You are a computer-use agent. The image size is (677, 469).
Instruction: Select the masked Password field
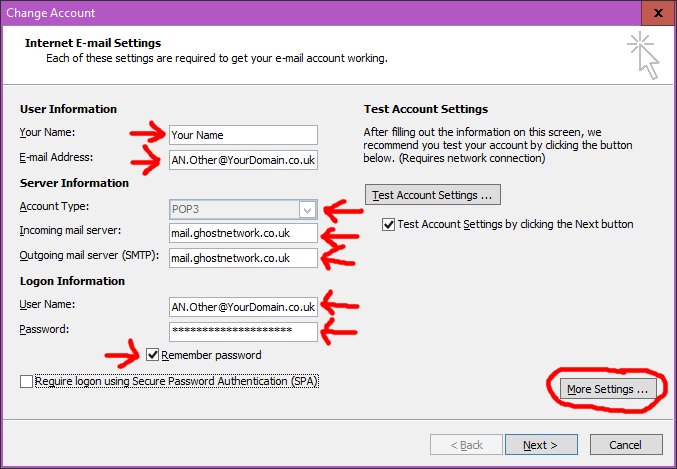(x=243, y=331)
